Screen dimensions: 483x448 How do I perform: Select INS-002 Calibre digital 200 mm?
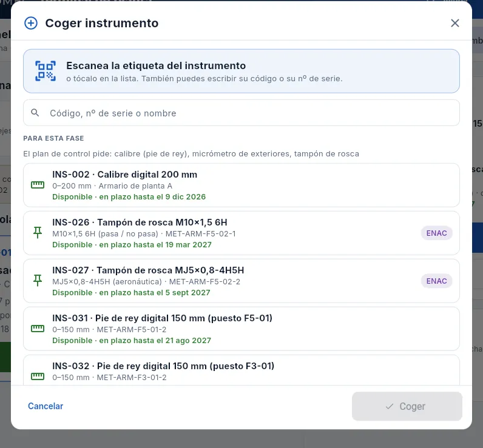241,186
